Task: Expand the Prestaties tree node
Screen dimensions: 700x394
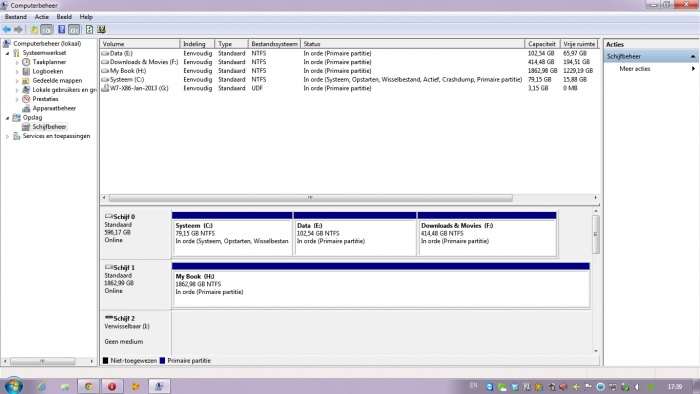Action: coord(17,100)
